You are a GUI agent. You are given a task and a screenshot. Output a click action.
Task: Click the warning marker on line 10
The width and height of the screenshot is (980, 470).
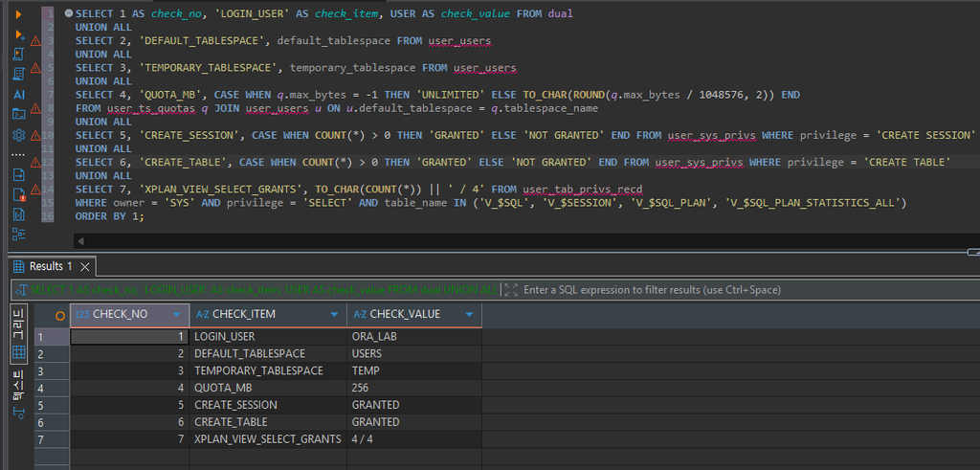tap(35, 136)
